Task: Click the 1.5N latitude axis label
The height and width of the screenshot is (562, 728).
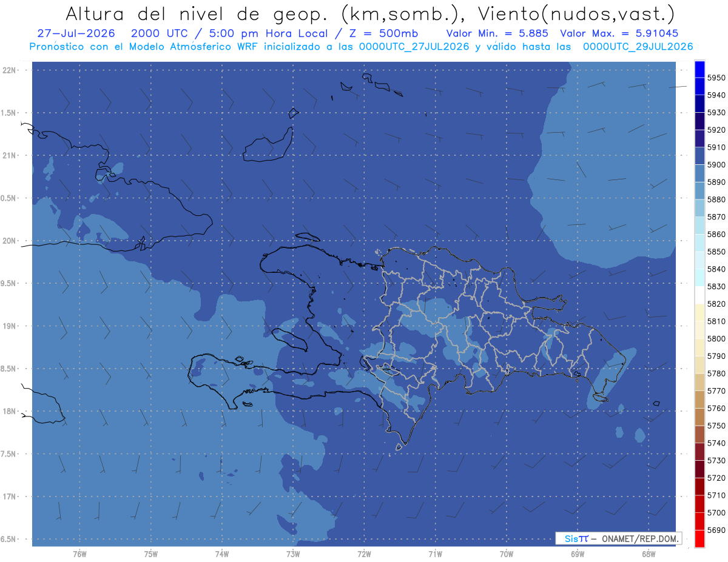Action: point(9,113)
